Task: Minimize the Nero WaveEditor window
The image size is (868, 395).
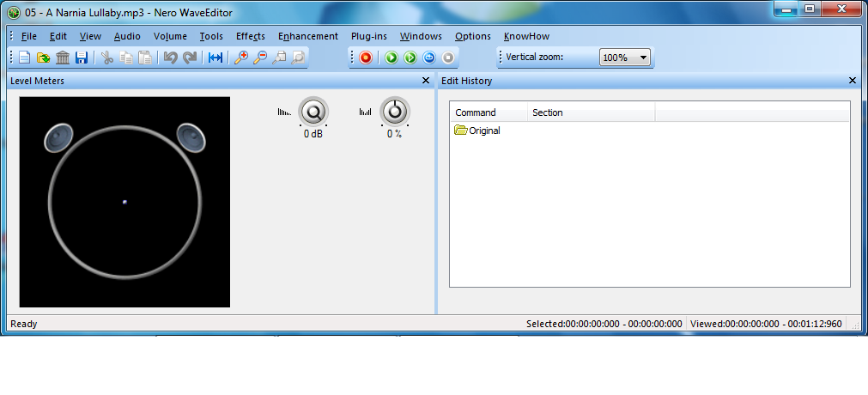Action: click(786, 9)
